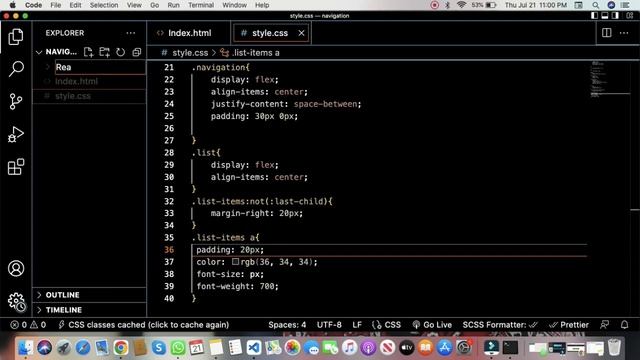Refresh the Explorer file tree
Image resolution: width=640 pixels, height=360 pixels.
pos(120,52)
